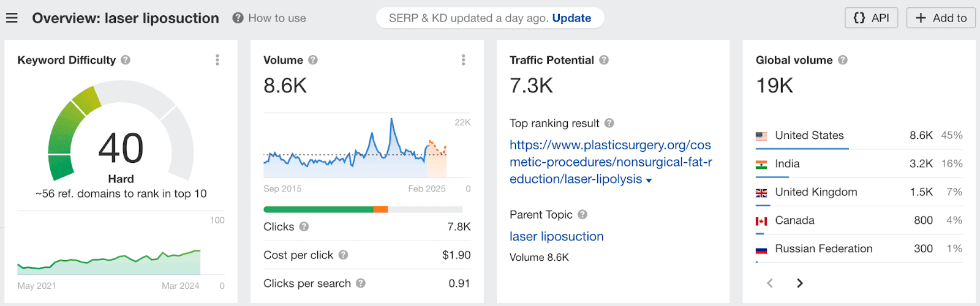Click Update for SERP & KD data
The image size is (980, 306).
tap(571, 18)
